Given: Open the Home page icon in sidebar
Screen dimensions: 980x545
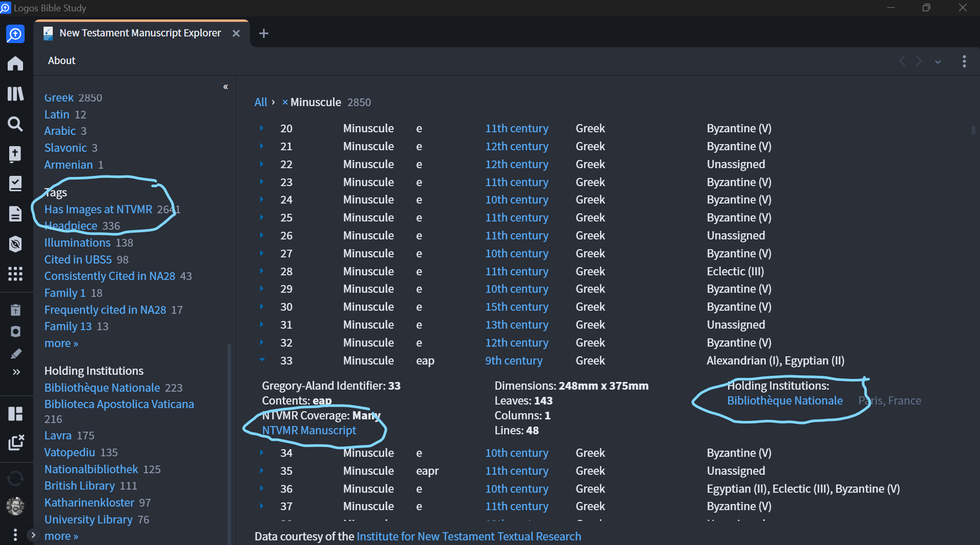Looking at the screenshot, I should pyautogui.click(x=15, y=64).
